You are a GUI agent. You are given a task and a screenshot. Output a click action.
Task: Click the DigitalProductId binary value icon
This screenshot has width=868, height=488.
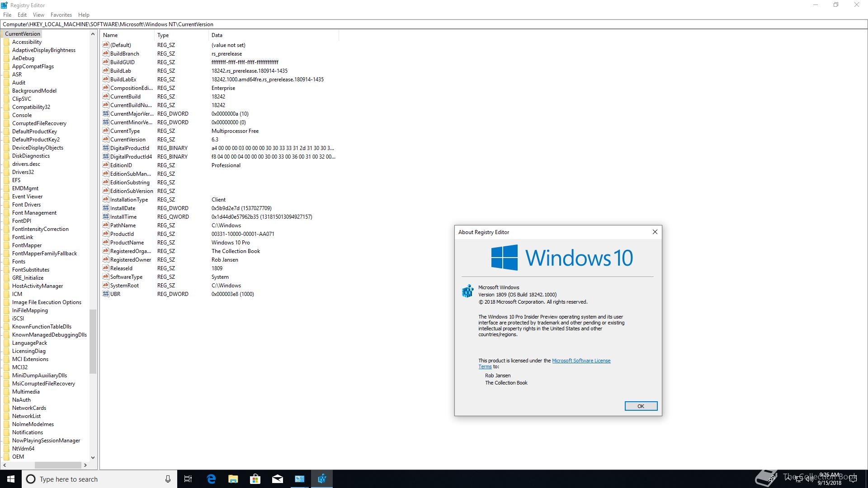pyautogui.click(x=106, y=148)
